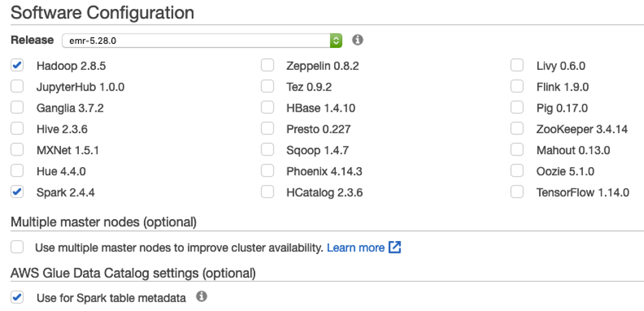Enable the Zeppelin 0.8.2 checkbox
The width and height of the screenshot is (644, 311).
tap(267, 65)
